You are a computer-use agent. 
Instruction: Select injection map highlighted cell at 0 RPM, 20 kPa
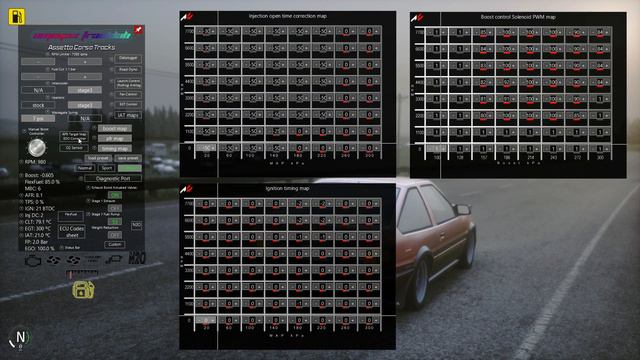[x=206, y=148]
